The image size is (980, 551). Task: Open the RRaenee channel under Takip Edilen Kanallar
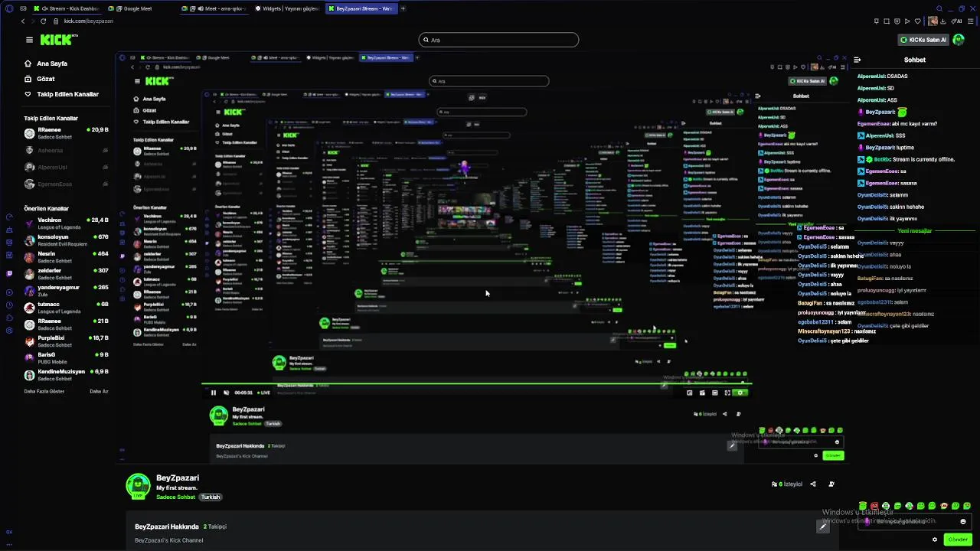coord(67,133)
